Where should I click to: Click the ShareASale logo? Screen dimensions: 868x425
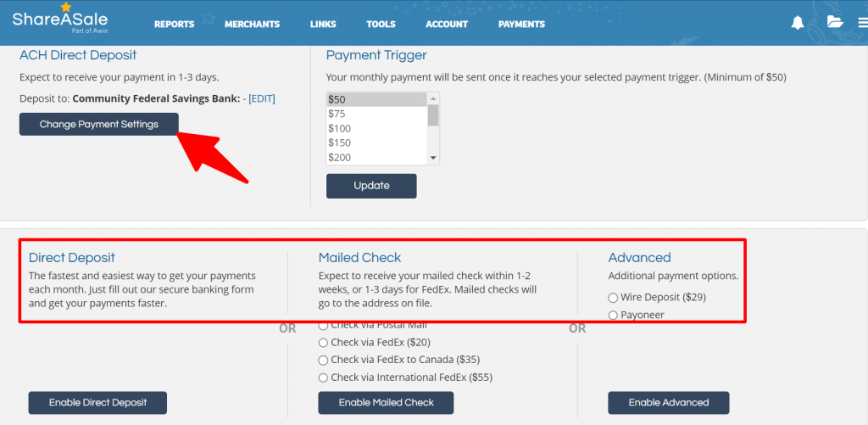click(x=60, y=19)
